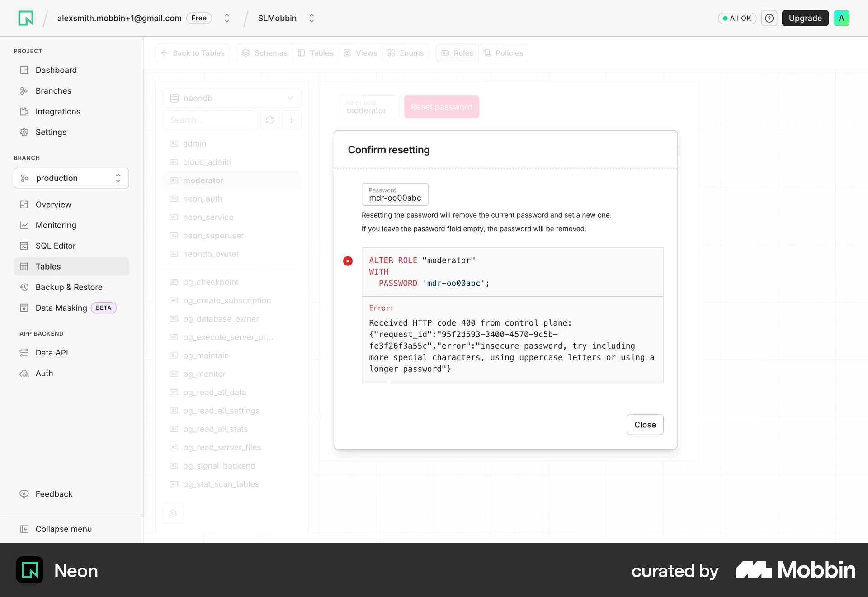Image resolution: width=868 pixels, height=597 pixels.
Task: Click the Password field in dialog
Action: pos(395,194)
